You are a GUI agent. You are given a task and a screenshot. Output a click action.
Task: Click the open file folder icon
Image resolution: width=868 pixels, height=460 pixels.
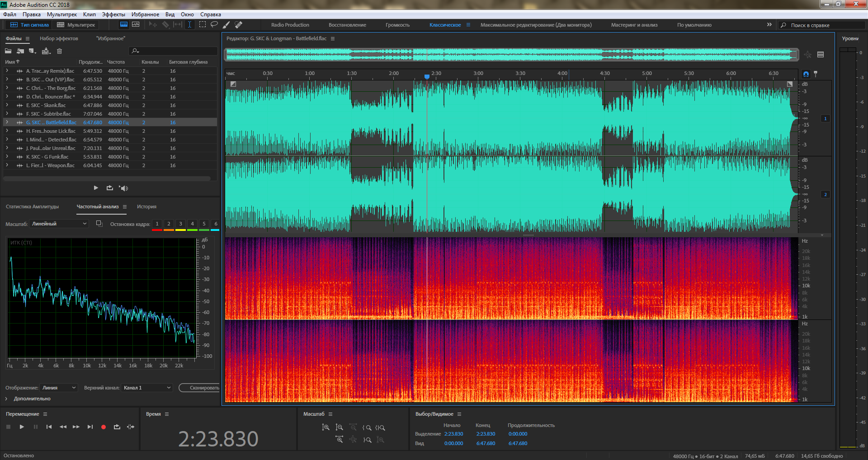[8, 51]
